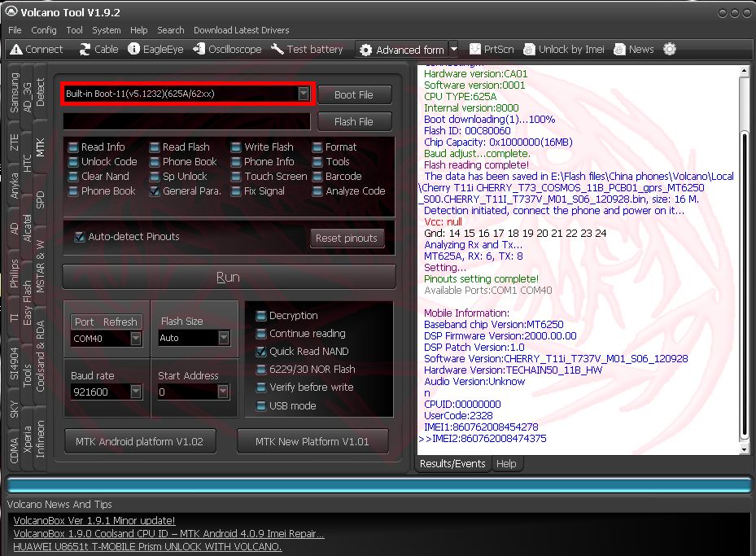
Task: Expand the Flash Size dropdown
Action: 223,338
